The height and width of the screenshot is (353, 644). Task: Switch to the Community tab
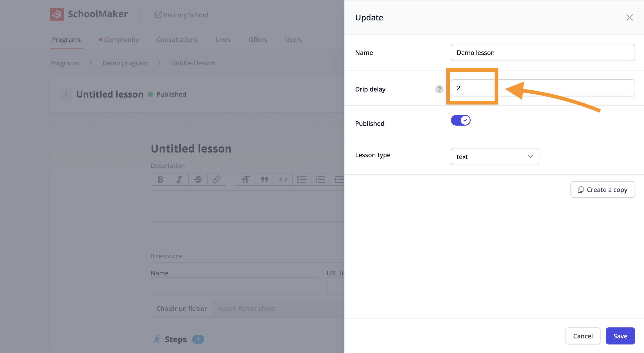pos(119,39)
